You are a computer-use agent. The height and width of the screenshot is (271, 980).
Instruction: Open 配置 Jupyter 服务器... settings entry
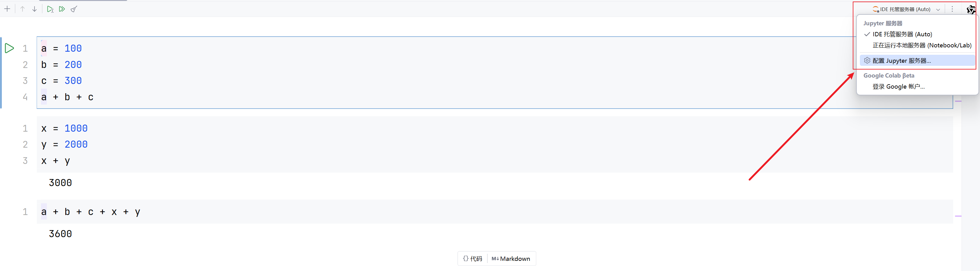click(901, 60)
